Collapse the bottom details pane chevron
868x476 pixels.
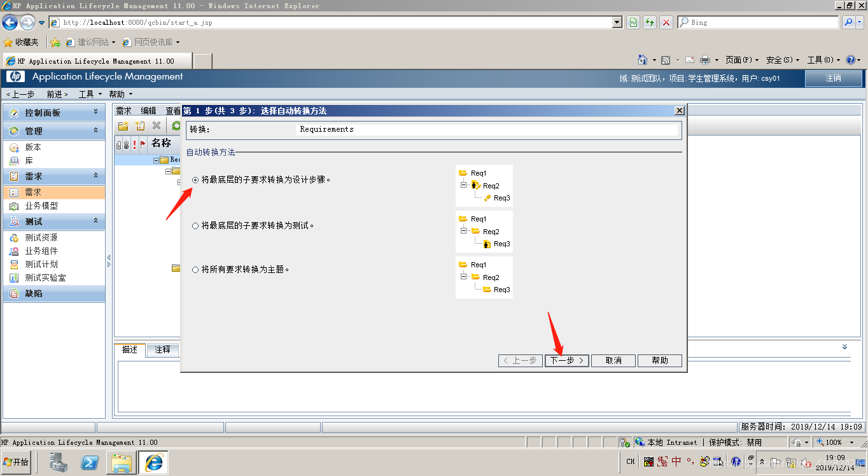click(x=844, y=347)
